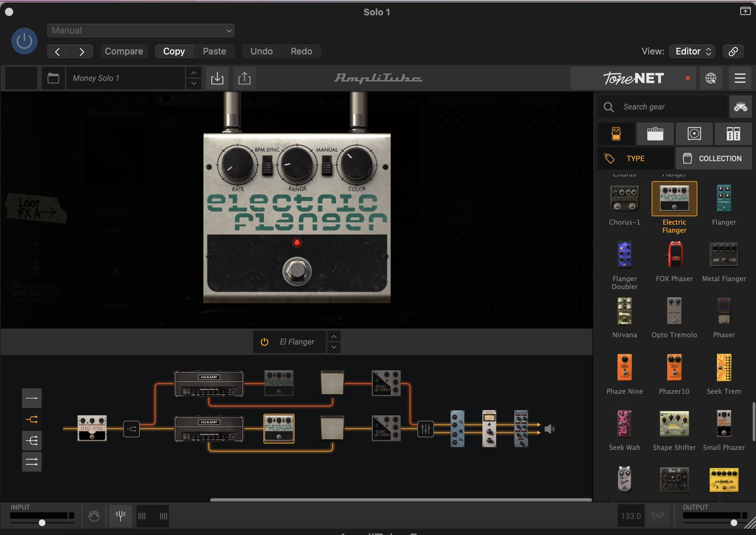Click the TAP tempo button

pyautogui.click(x=658, y=516)
